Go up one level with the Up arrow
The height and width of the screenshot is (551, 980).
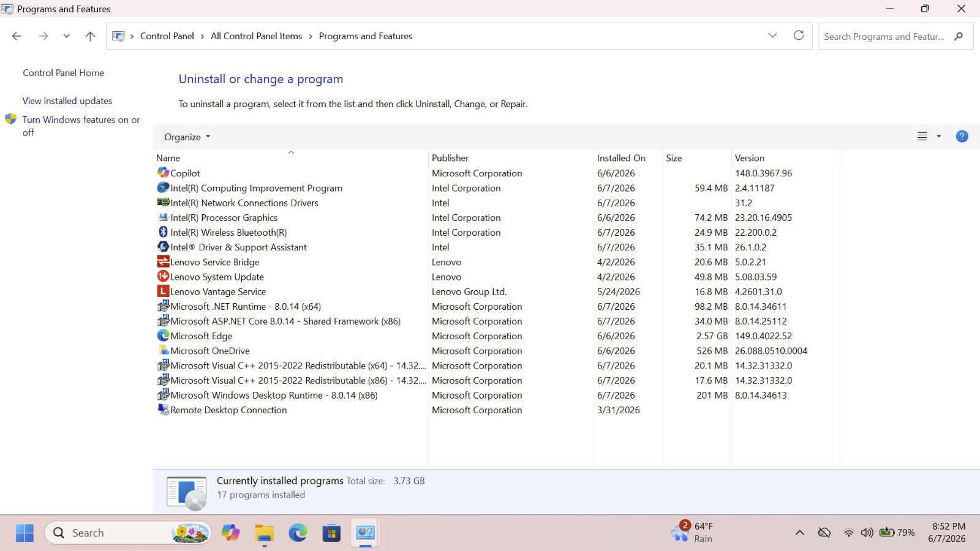90,36
